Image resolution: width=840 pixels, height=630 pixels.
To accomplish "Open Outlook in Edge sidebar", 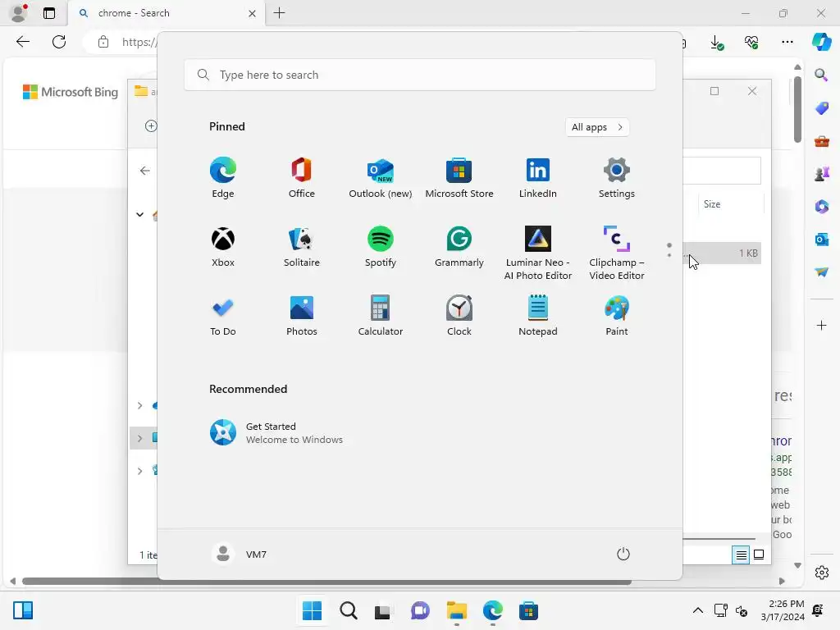I will (x=821, y=240).
